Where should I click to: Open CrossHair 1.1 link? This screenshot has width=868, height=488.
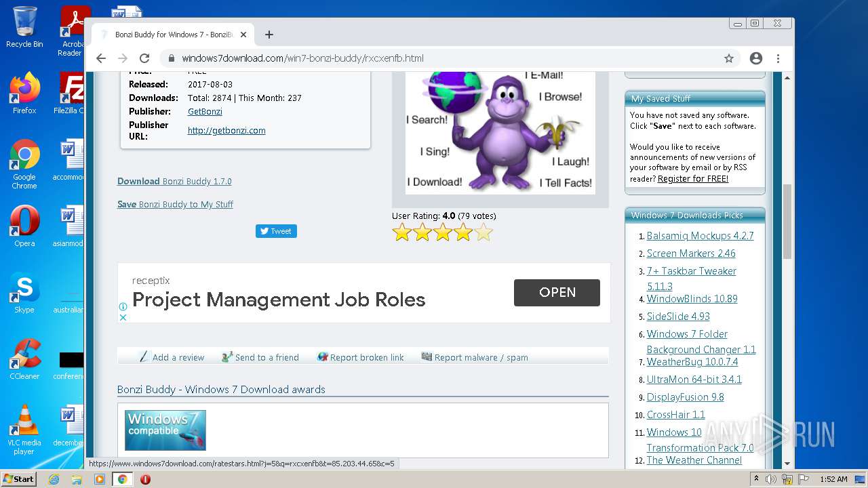coord(676,415)
